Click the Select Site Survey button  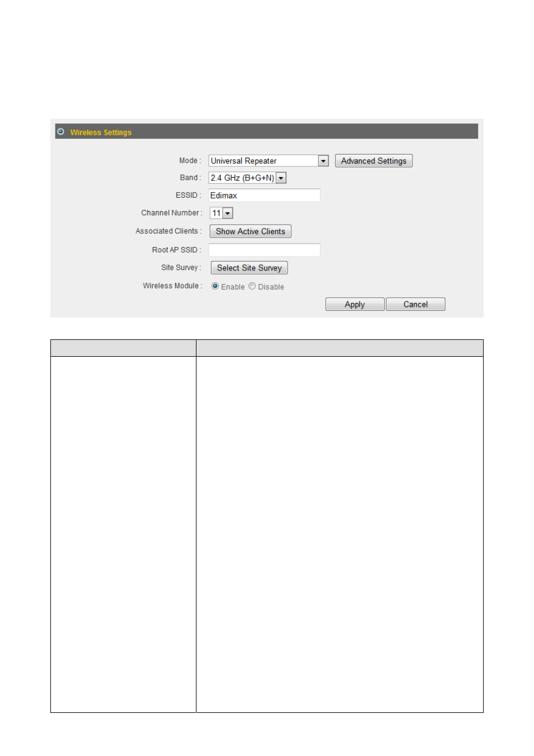[x=249, y=268]
